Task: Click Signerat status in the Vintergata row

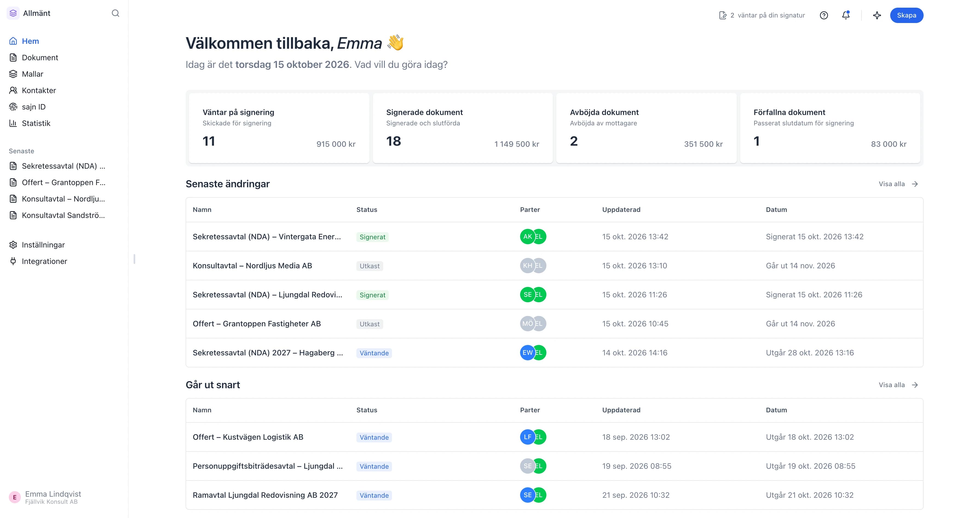Action: click(x=373, y=237)
